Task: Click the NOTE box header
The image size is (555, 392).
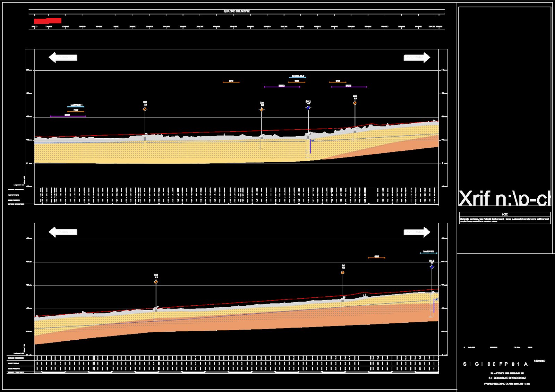Action: [505, 214]
